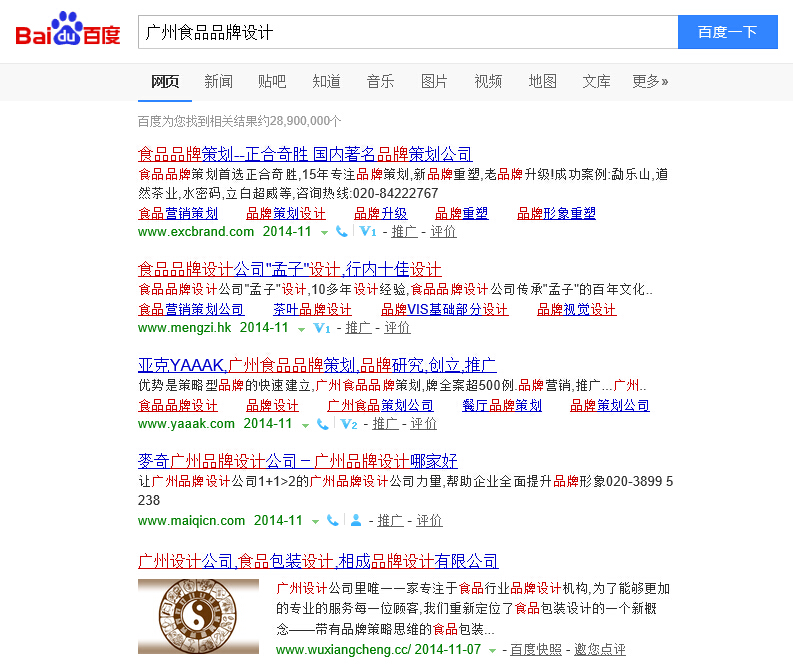Expand dropdown arrow after www.mengzi.hk date
This screenshot has height=669, width=793.
(x=300, y=329)
